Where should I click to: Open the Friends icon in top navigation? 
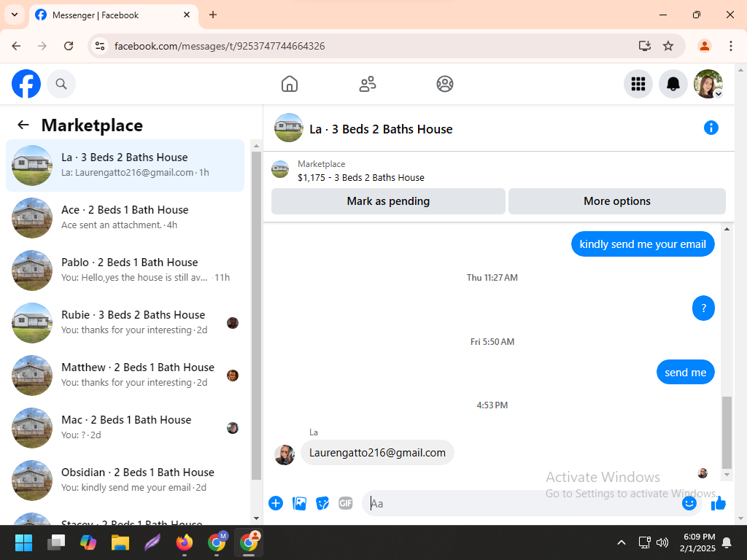click(x=368, y=84)
